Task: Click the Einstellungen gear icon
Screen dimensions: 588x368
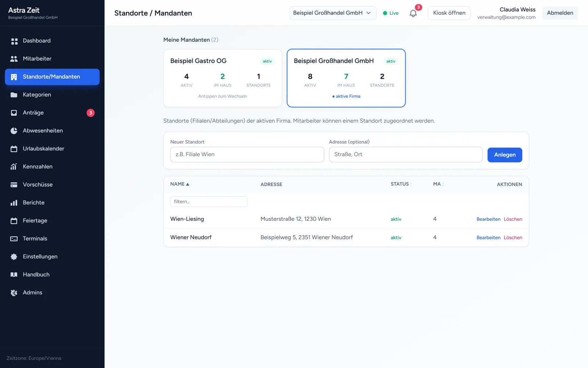Action: [14, 257]
